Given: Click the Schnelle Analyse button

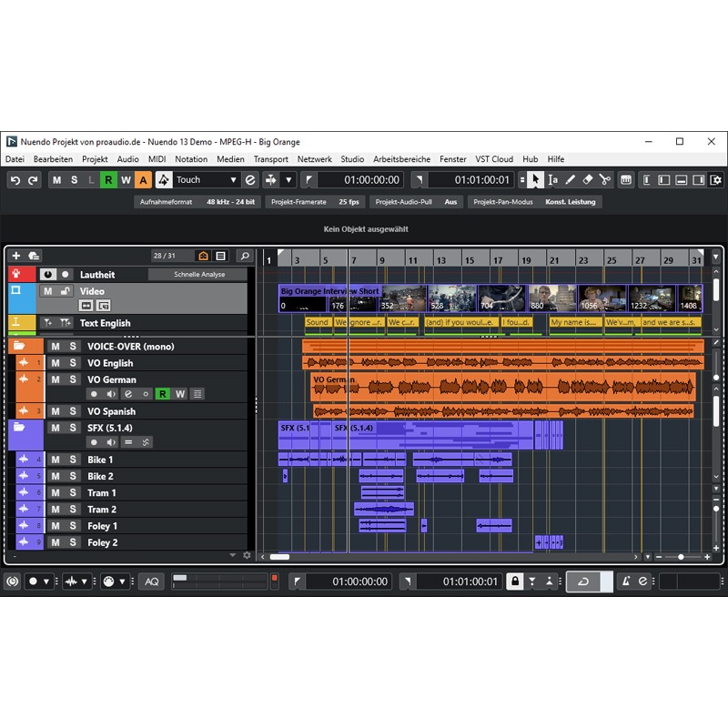Looking at the screenshot, I should pyautogui.click(x=199, y=275).
